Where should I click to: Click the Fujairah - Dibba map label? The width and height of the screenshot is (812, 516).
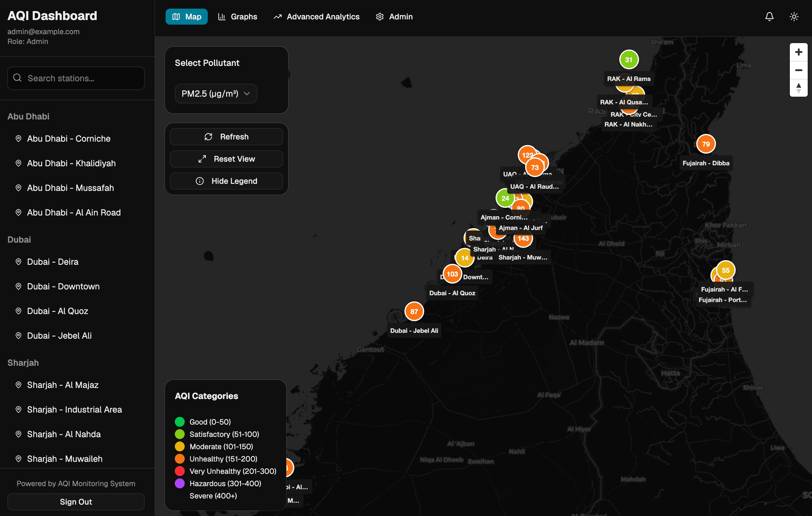click(706, 163)
